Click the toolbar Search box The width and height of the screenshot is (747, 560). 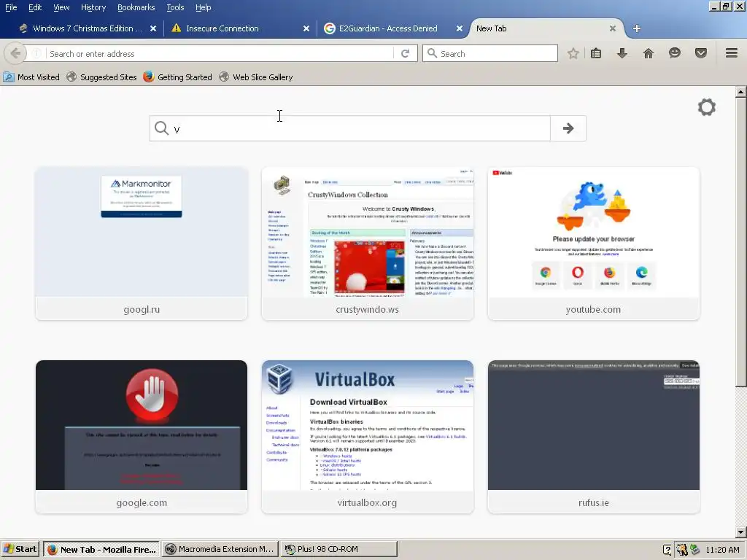pyautogui.click(x=490, y=53)
